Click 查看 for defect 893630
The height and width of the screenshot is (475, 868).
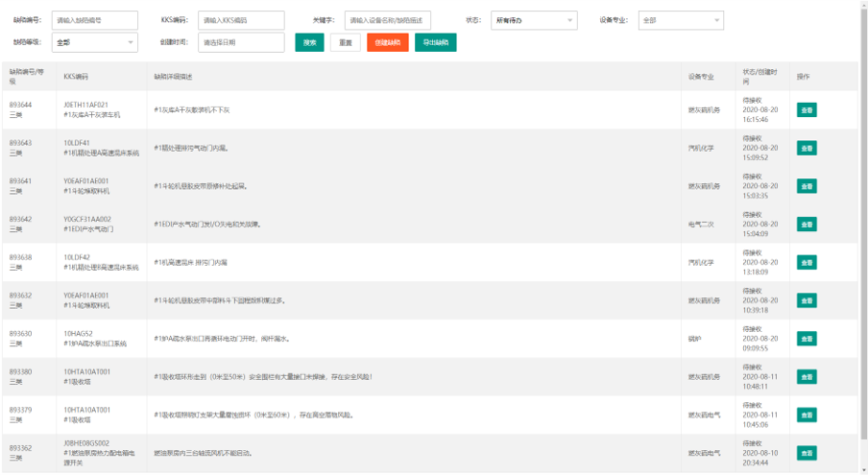coord(807,339)
